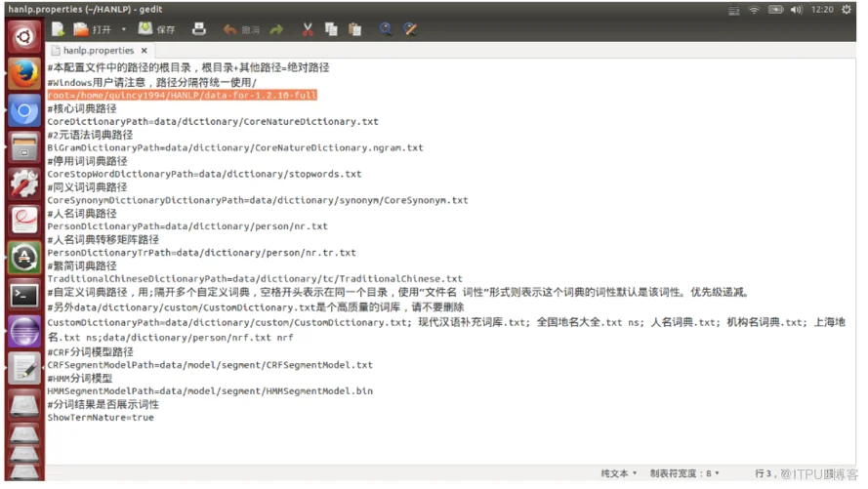Screen dimensions: 868x489
Task: Print the current document
Action: [x=199, y=29]
